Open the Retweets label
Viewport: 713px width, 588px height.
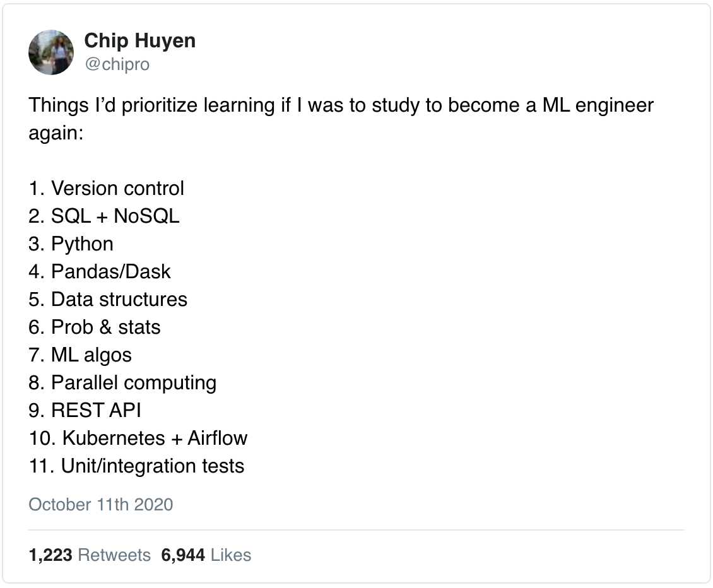114,555
